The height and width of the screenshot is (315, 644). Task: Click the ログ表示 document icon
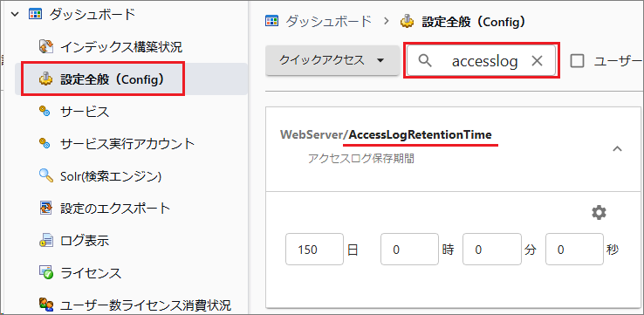[46, 240]
